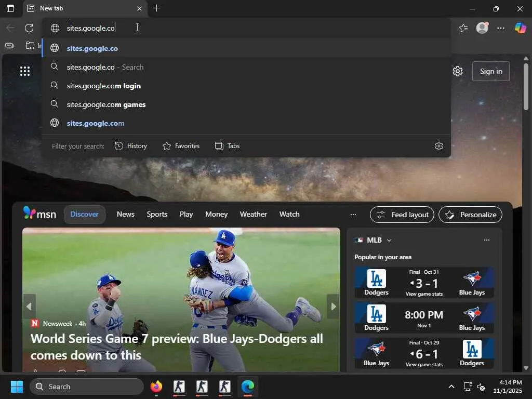Select sites.google.com login suggestion
Image resolution: width=532 pixels, height=399 pixels.
pyautogui.click(x=246, y=86)
